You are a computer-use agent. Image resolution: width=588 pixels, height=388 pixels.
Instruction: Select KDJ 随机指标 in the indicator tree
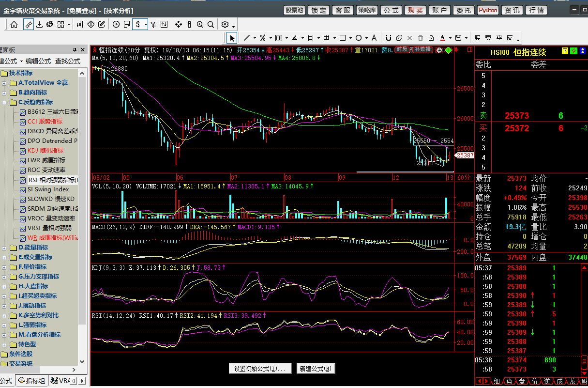(45, 151)
